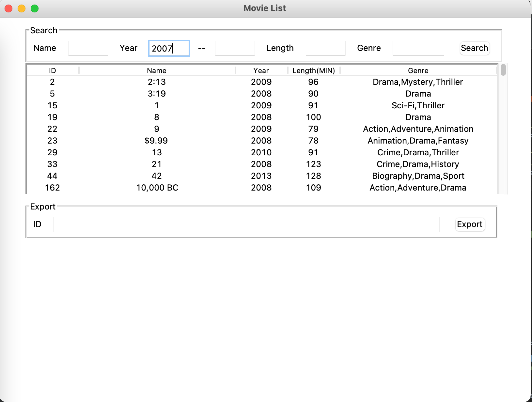Click the Sci-Fi,Thriller genre cell
This screenshot has width=532, height=402.
[418, 105]
